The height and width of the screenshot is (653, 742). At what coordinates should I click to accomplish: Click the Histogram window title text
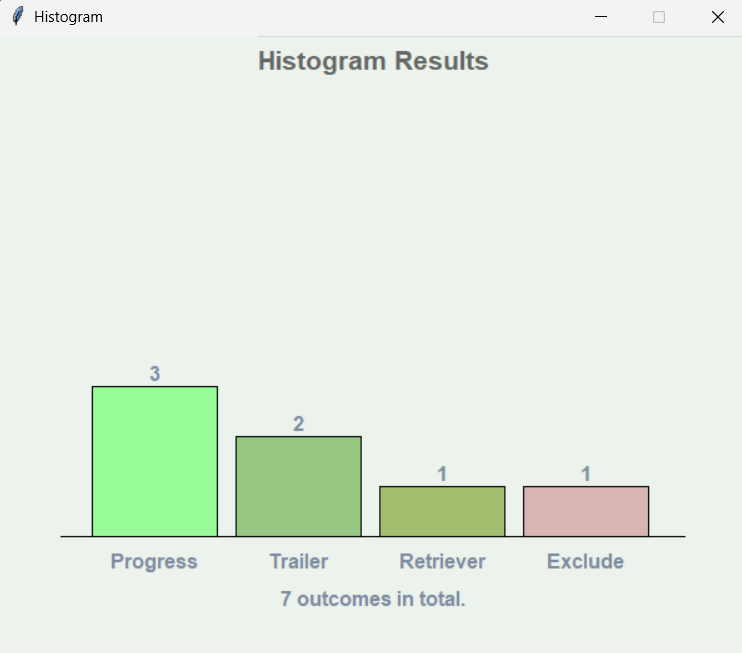pyautogui.click(x=68, y=17)
